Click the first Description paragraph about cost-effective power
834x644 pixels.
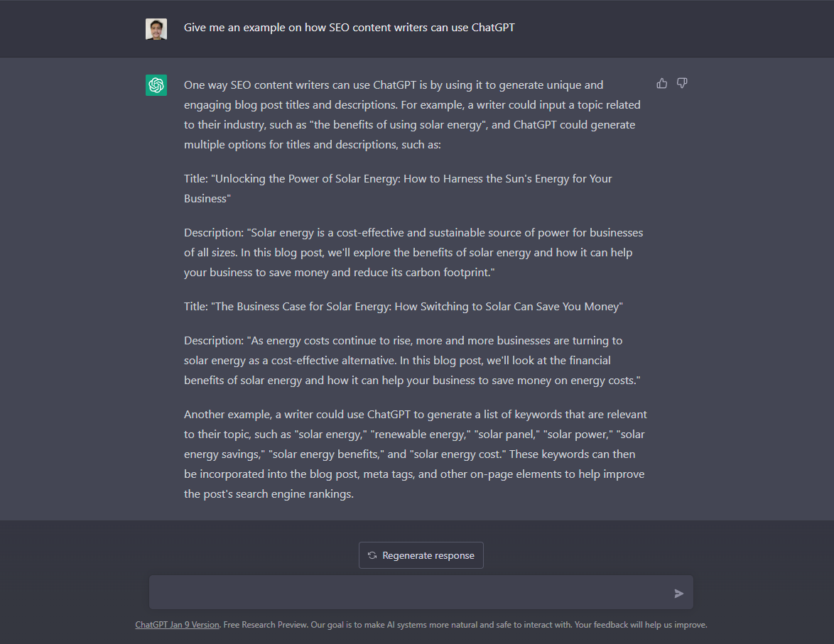pos(413,253)
